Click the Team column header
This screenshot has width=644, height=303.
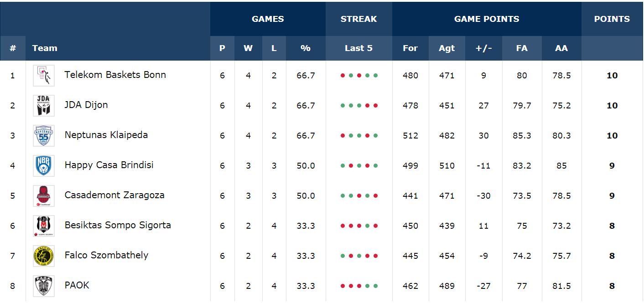pyautogui.click(x=45, y=48)
